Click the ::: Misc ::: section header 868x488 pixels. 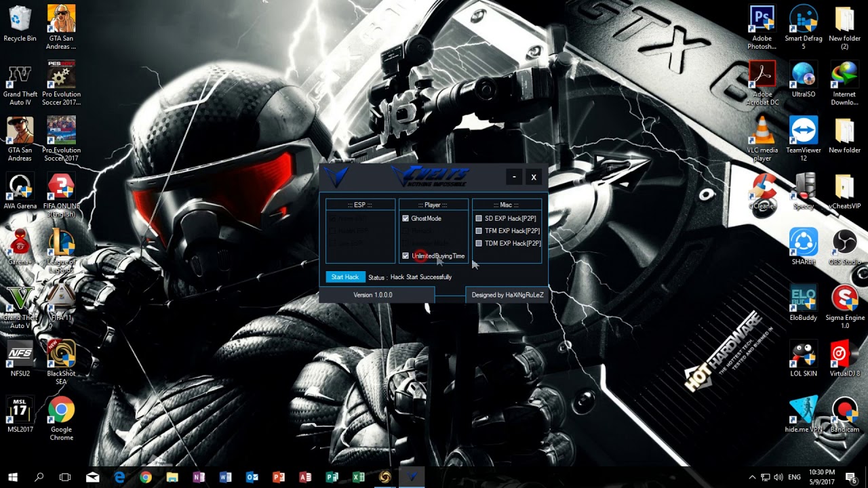click(x=506, y=205)
